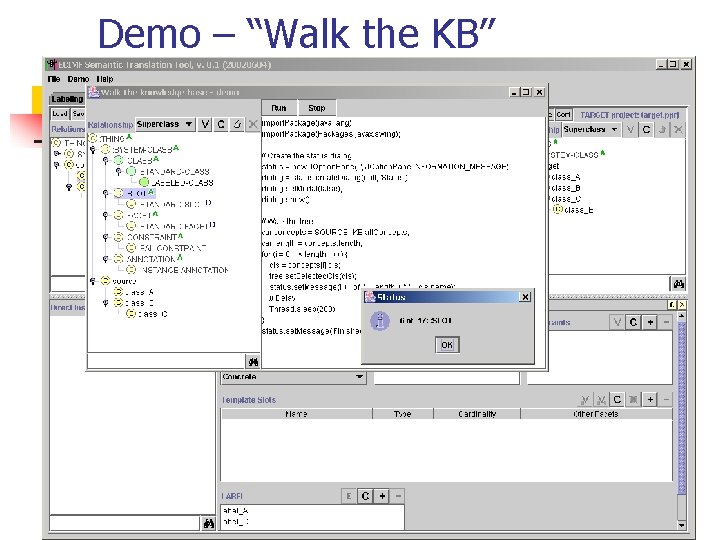Click the plus icon in the Constraints toolbar at right
Viewport: 720px width, 540px height.
tap(650, 322)
